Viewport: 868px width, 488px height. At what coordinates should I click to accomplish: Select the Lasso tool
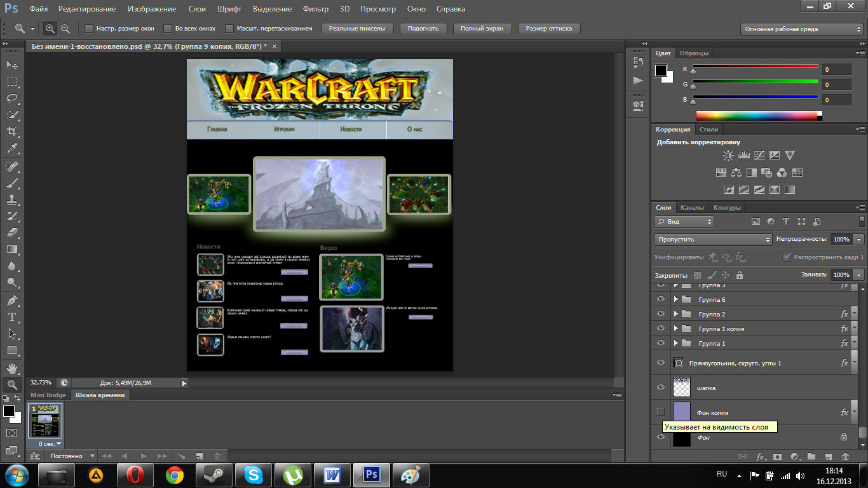[x=12, y=98]
